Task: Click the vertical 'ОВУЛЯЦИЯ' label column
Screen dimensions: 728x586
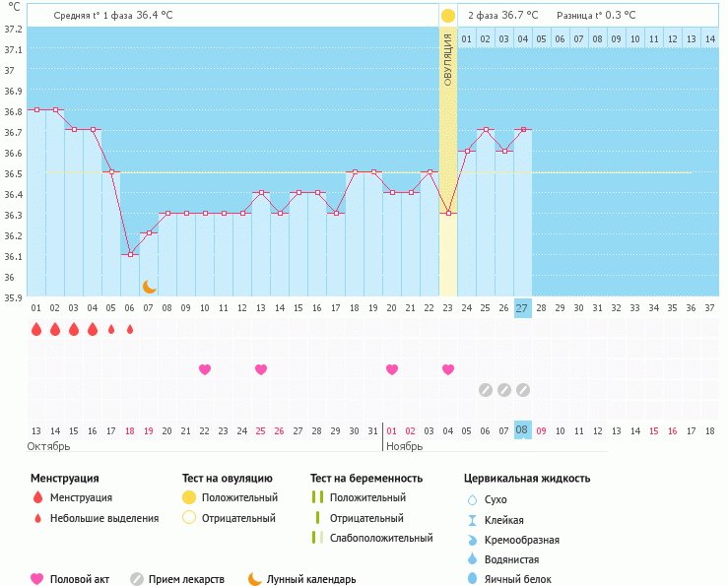Action: click(448, 59)
